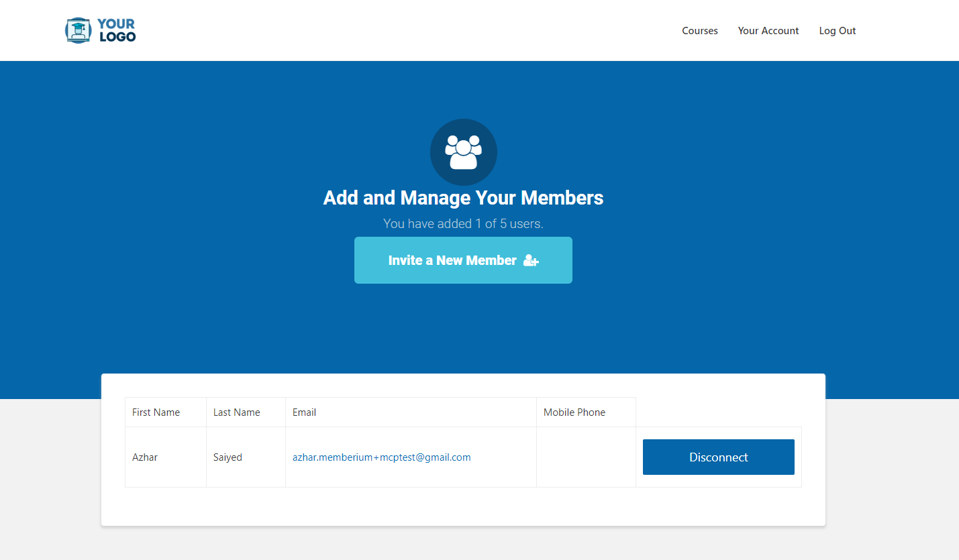Click the add-user icon in the invite button
Screen dimensions: 959x560
531,260
